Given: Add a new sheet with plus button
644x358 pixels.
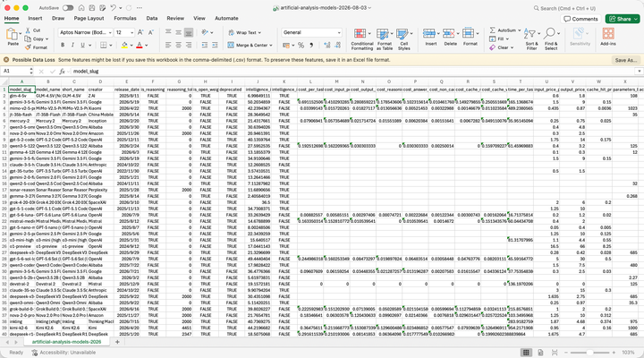Looking at the screenshot, I should click(x=117, y=342).
